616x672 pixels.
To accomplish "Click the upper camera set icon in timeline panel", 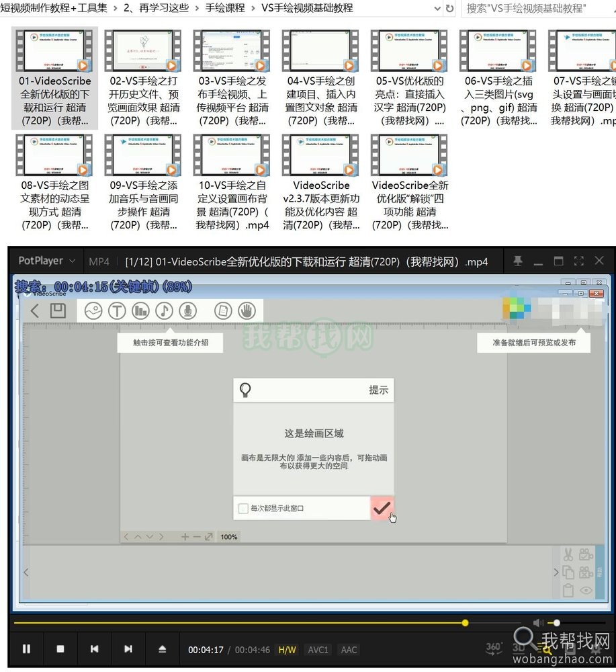I will pos(586,554).
